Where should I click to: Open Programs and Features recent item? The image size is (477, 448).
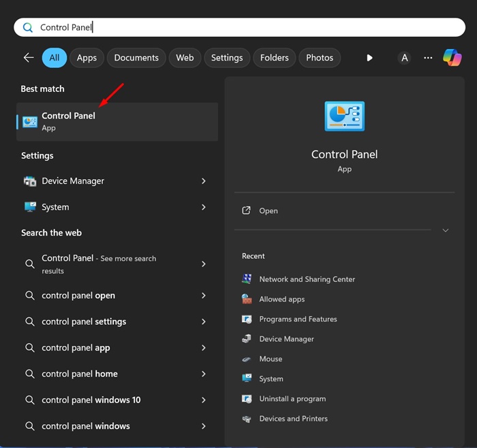pyautogui.click(x=298, y=319)
